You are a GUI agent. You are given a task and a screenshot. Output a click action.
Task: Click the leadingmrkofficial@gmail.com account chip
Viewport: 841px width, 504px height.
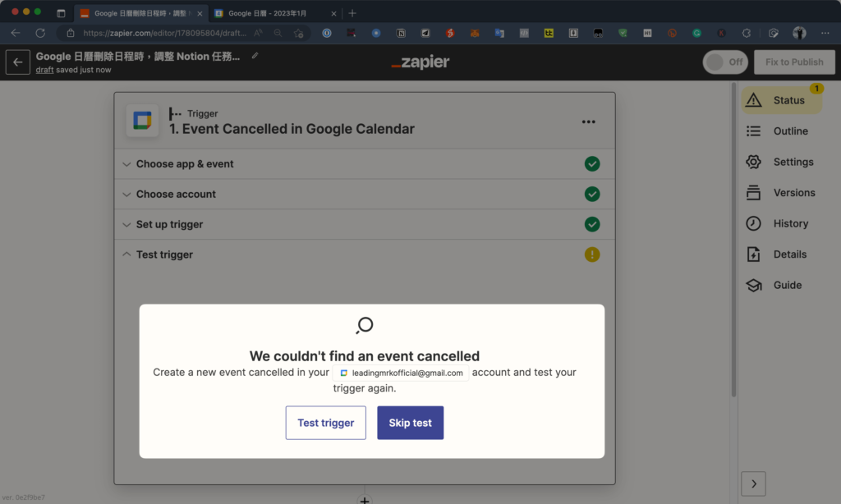click(401, 373)
